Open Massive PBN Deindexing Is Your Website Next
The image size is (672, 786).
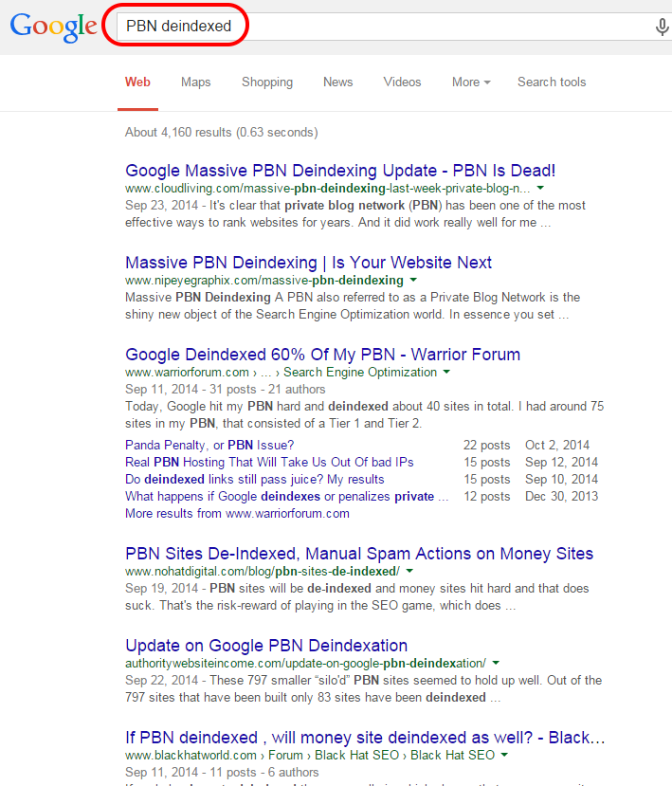pos(308,263)
